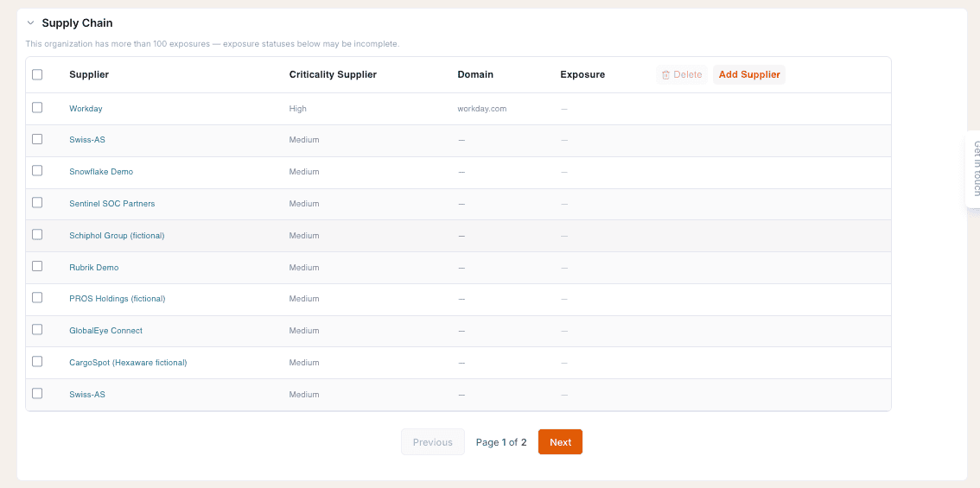
Task: Click the Previous page button
Action: [x=432, y=441]
